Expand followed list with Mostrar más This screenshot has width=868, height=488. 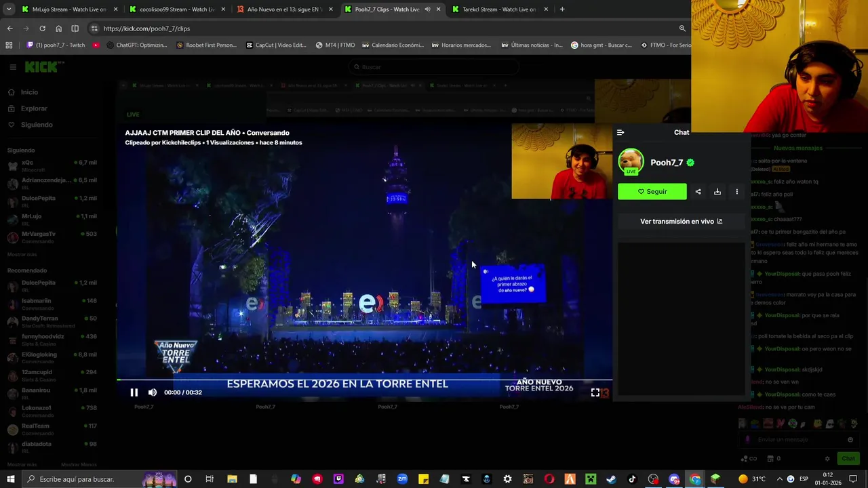[x=22, y=254]
